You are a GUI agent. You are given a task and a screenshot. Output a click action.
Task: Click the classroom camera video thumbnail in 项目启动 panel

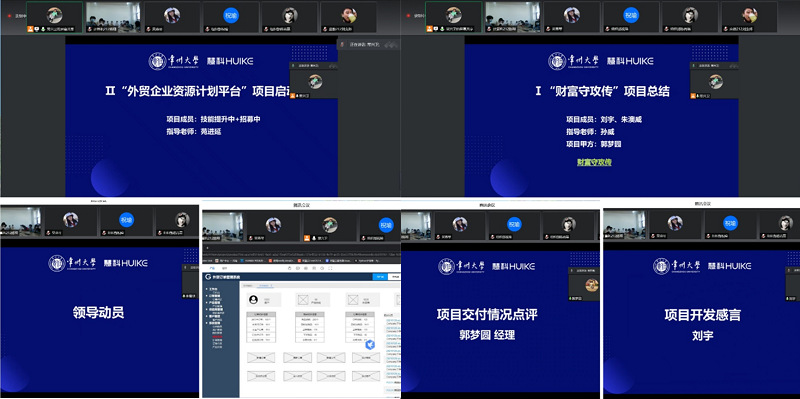pos(113,17)
